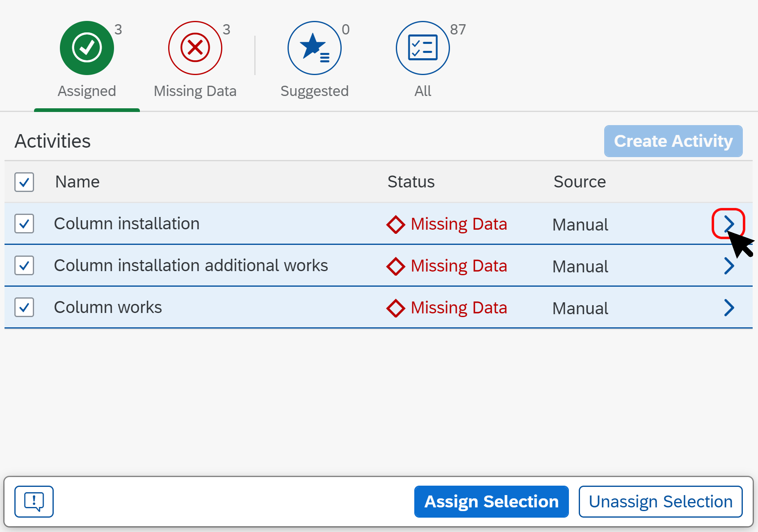The width and height of the screenshot is (758, 532).
Task: Show All activities checklist icon
Action: tap(423, 48)
